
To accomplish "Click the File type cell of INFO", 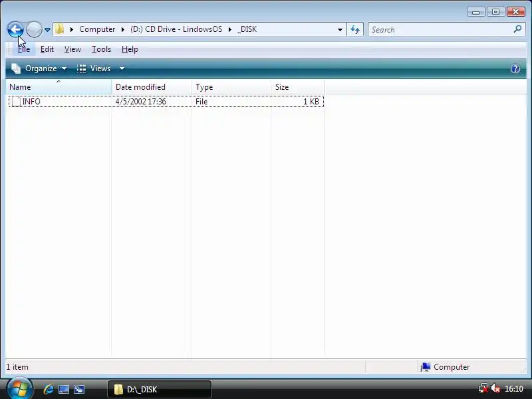I will tap(201, 102).
